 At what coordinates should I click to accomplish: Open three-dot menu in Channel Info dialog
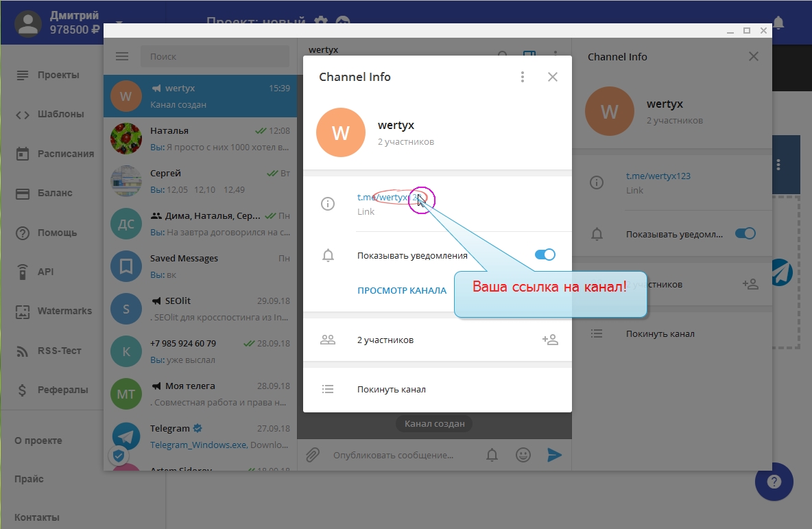pyautogui.click(x=523, y=77)
